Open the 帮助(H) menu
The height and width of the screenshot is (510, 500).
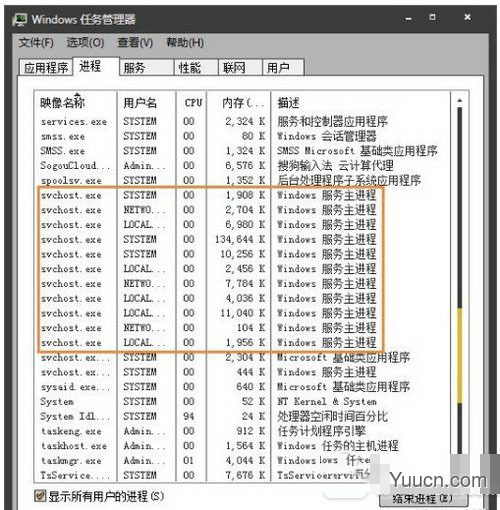pyautogui.click(x=185, y=43)
